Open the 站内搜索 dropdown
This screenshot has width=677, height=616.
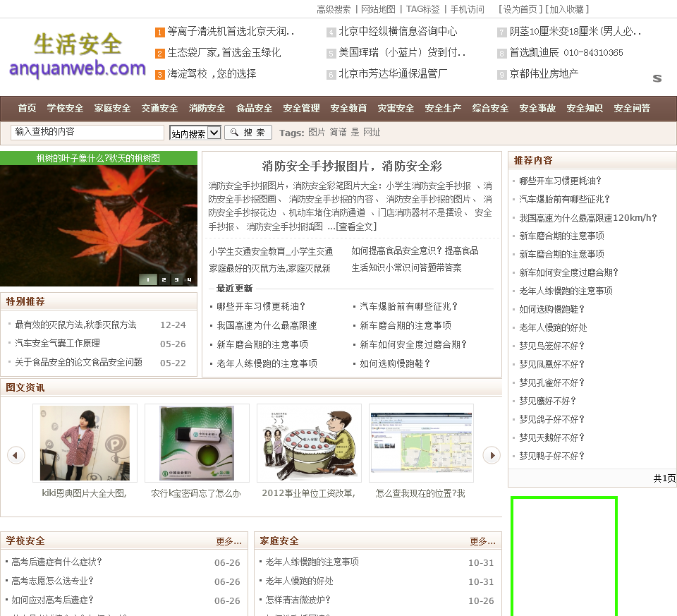click(x=195, y=133)
